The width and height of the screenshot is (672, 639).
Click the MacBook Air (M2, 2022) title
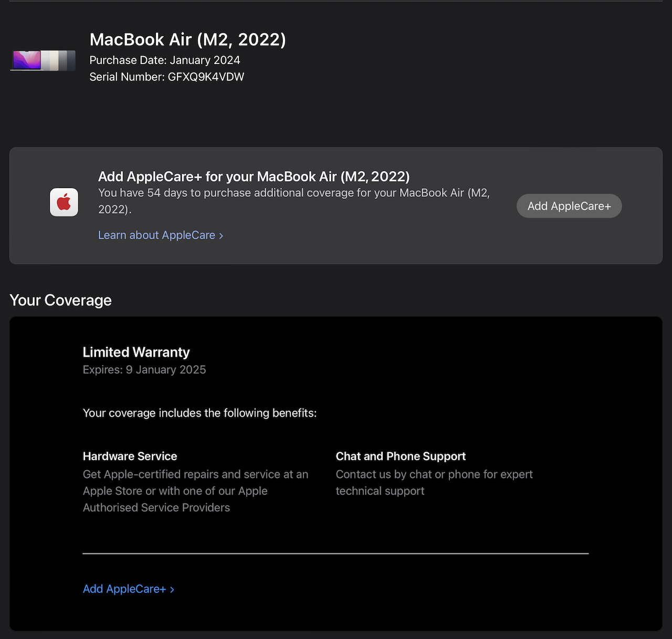point(188,39)
